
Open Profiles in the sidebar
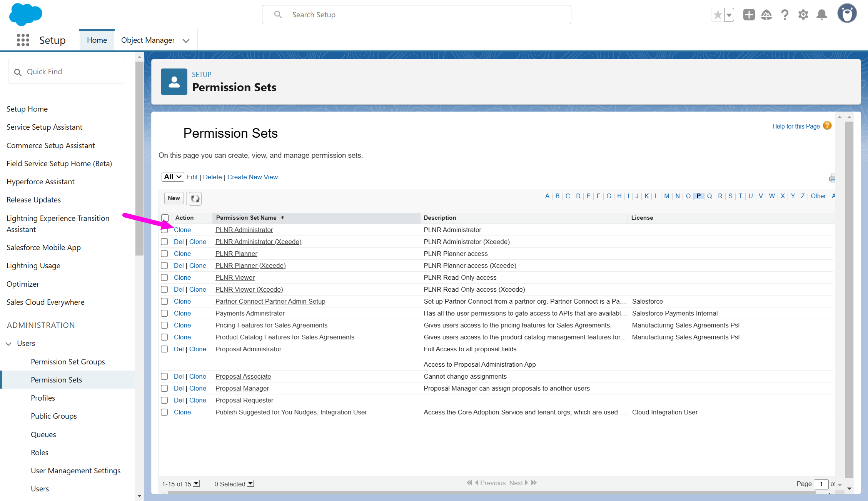click(43, 398)
